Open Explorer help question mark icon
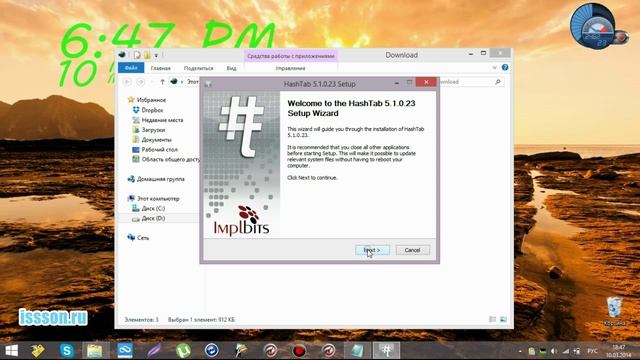This screenshot has width=640, height=360. coord(505,67)
